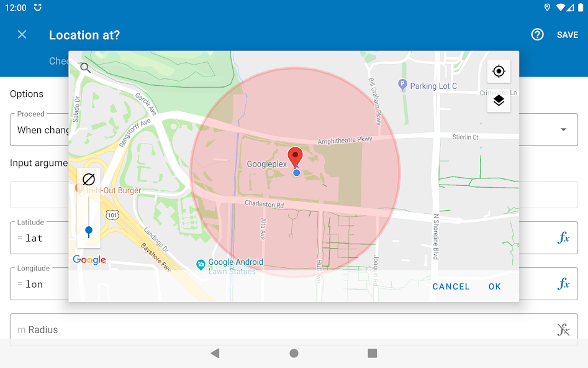Close the Location at editor
This screenshot has width=588, height=368.
point(22,35)
